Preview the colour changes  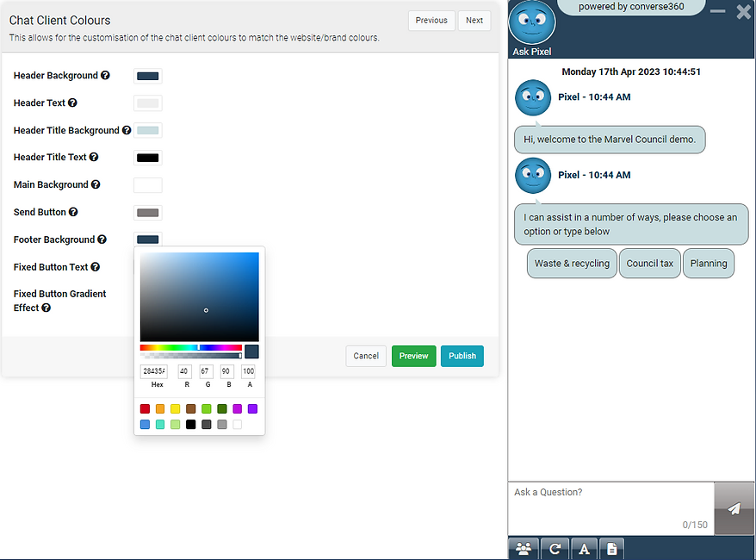click(413, 355)
